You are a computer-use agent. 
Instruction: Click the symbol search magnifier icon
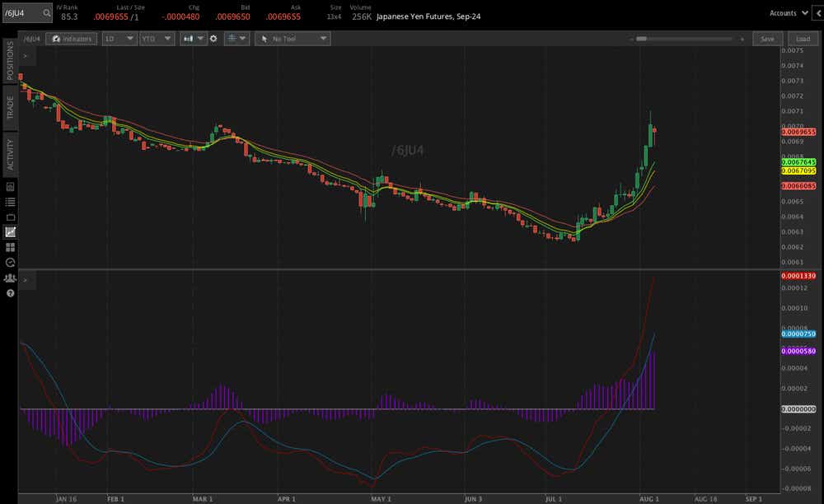coord(46,13)
